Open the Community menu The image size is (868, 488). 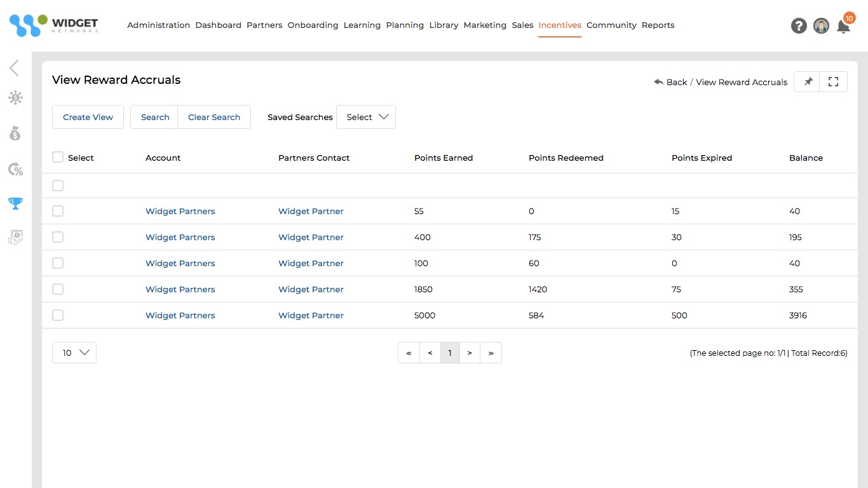point(611,25)
